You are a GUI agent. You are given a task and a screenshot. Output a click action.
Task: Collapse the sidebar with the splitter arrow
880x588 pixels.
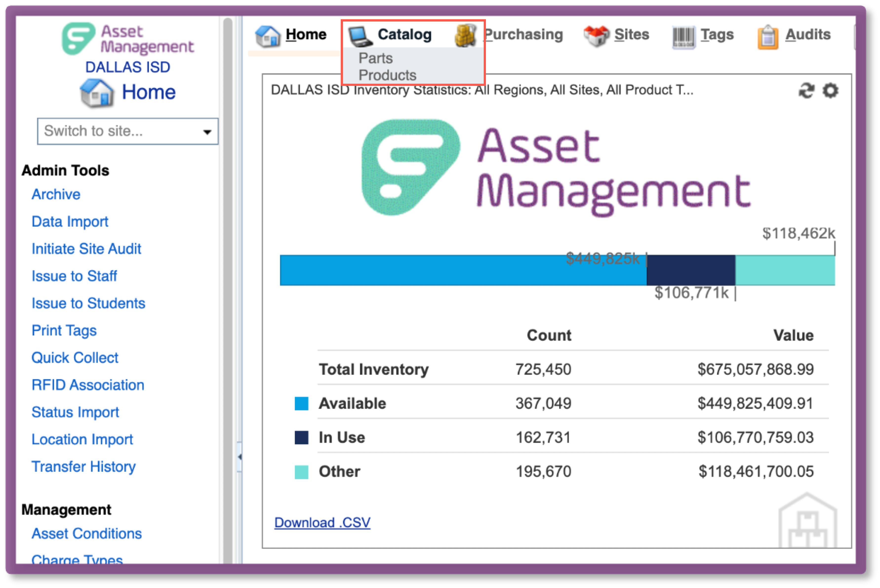tap(239, 456)
